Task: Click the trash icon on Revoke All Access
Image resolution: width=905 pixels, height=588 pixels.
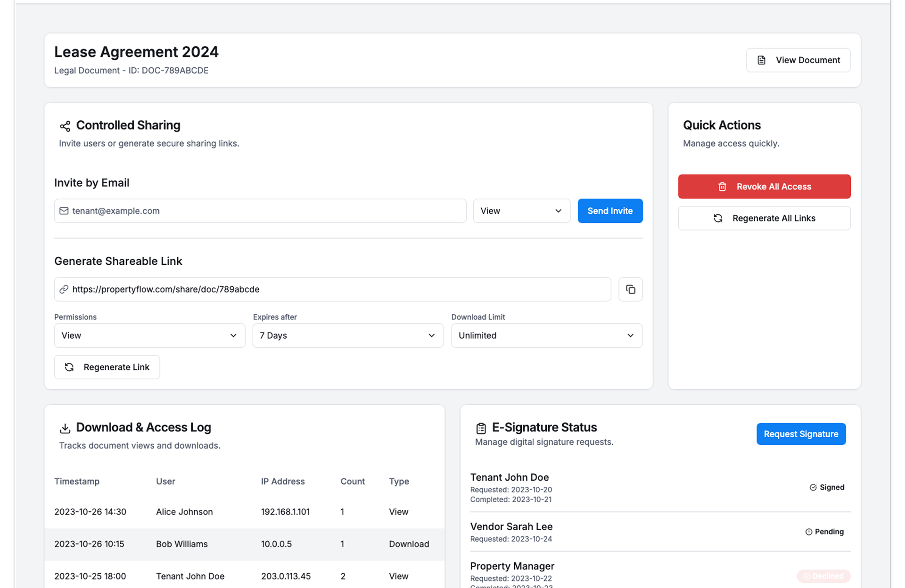Action: point(722,187)
